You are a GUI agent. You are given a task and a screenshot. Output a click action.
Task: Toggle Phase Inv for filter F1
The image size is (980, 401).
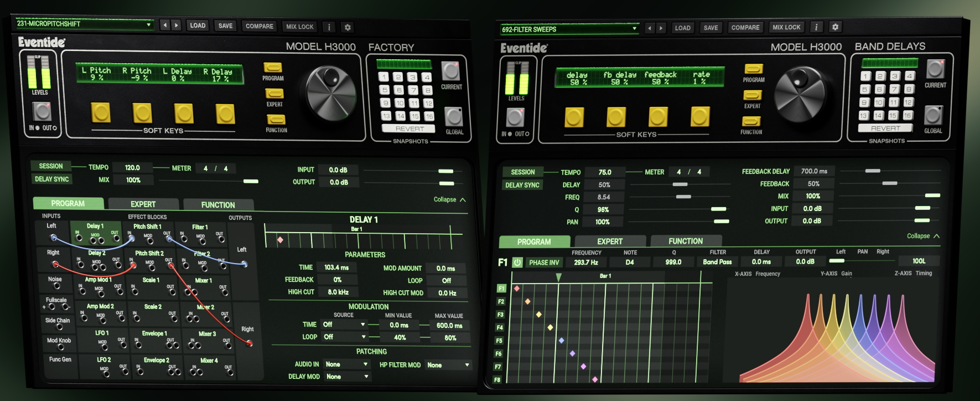(543, 263)
